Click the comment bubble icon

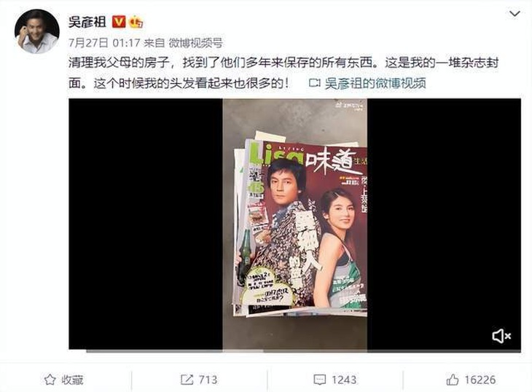(320, 380)
